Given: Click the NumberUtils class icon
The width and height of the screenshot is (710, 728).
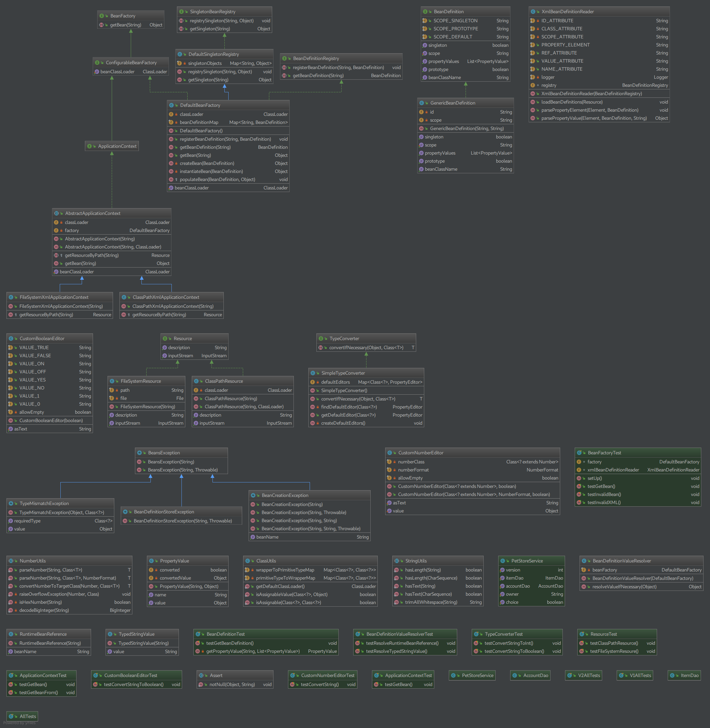Looking at the screenshot, I should (11, 561).
